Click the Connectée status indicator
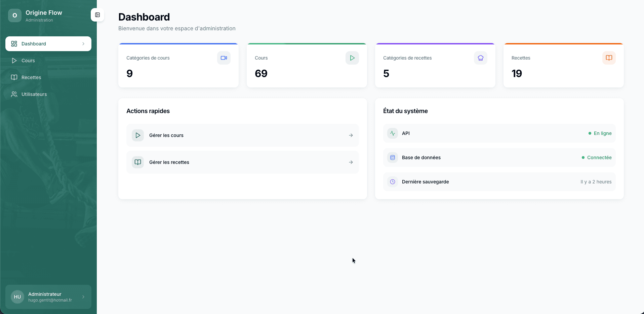Screen dimensions: 644x314 click(x=597, y=157)
